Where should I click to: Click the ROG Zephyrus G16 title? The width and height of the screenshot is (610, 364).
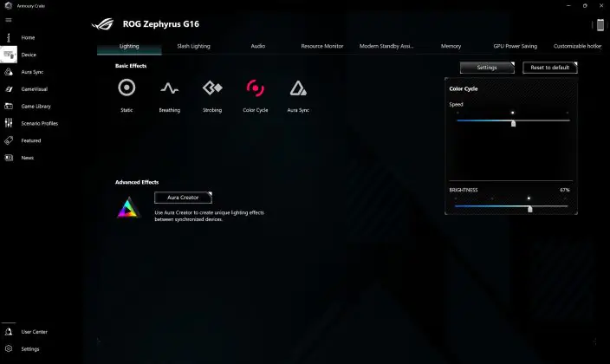click(x=160, y=24)
